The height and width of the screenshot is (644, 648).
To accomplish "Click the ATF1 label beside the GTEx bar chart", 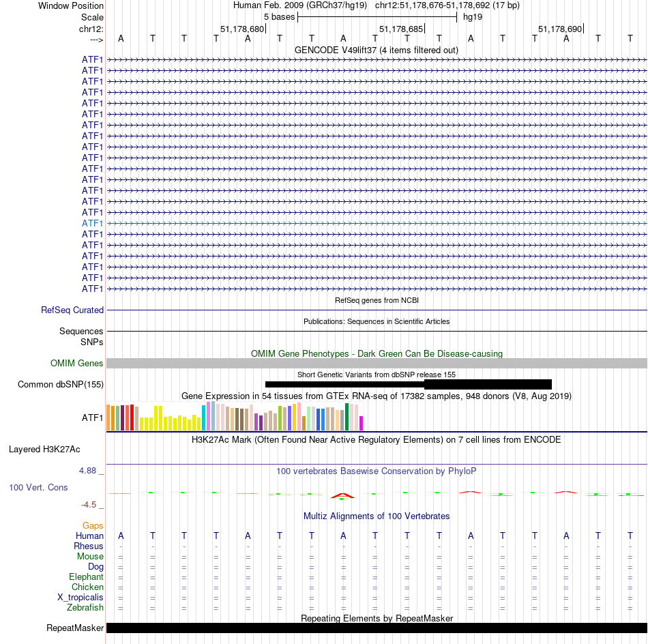I will tap(92, 418).
